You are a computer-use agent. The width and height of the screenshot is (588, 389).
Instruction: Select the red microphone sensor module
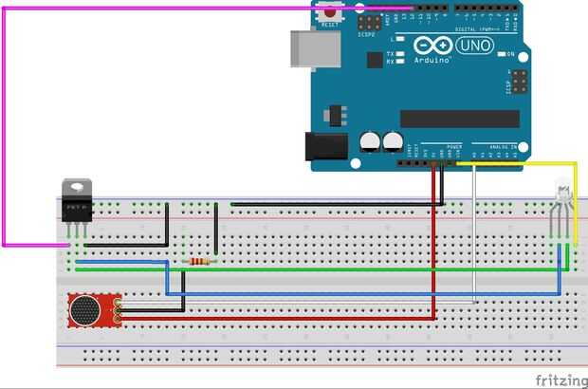95,310
